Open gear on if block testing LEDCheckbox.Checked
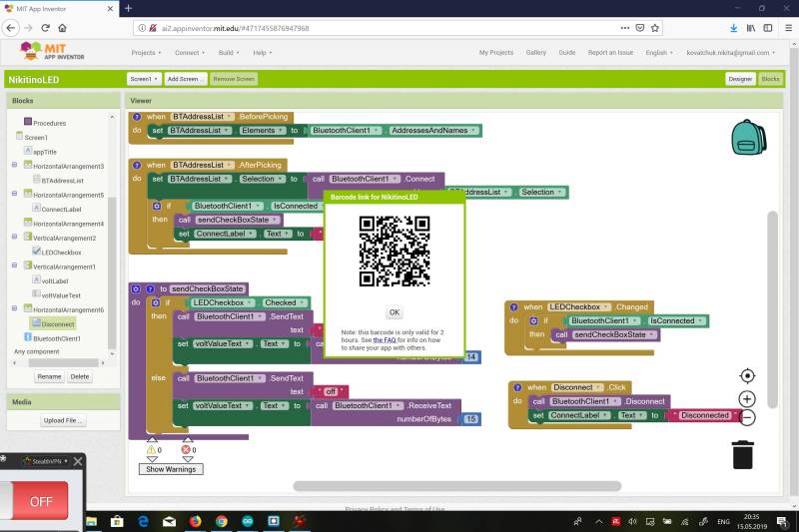 [156, 302]
